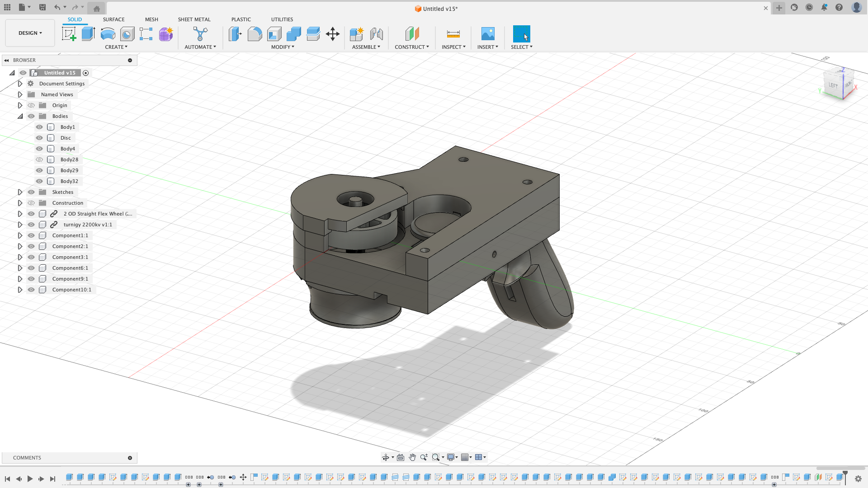The height and width of the screenshot is (488, 868).
Task: Select the Pan tool in navigation bar
Action: [x=412, y=457]
